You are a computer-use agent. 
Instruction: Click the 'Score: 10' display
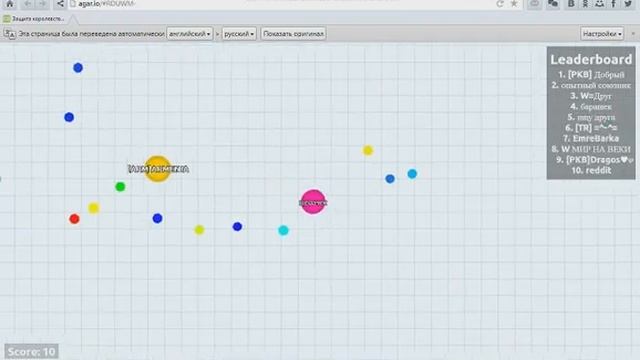tap(31, 351)
